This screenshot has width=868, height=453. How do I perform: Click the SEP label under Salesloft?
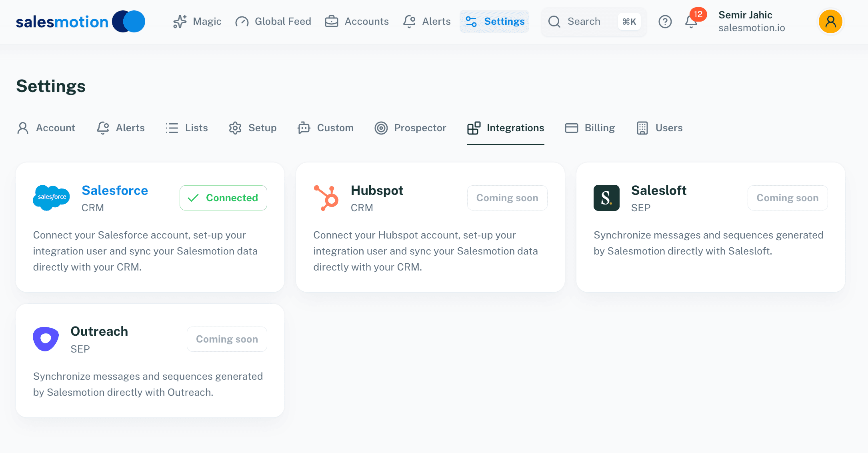(641, 208)
